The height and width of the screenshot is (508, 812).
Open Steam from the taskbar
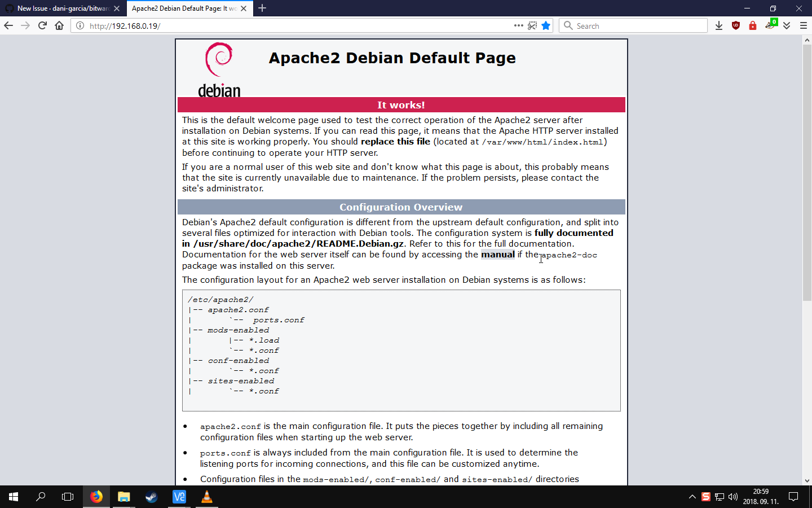pyautogui.click(x=152, y=497)
